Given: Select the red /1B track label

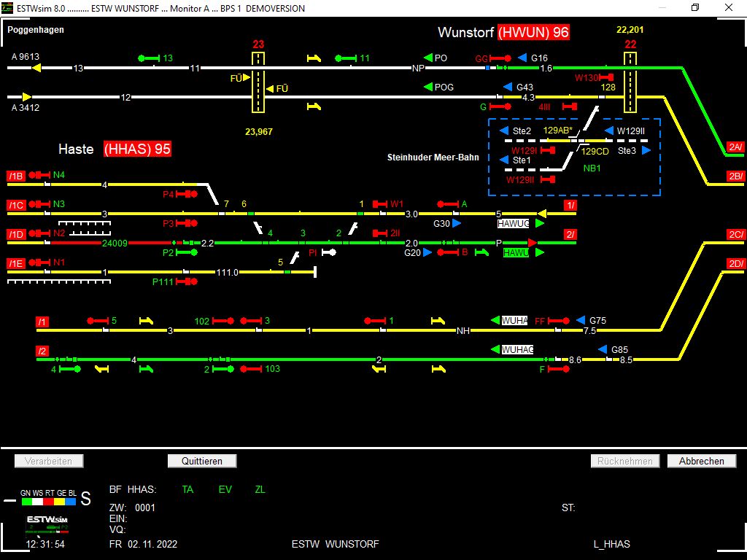Looking at the screenshot, I should click(16, 176).
